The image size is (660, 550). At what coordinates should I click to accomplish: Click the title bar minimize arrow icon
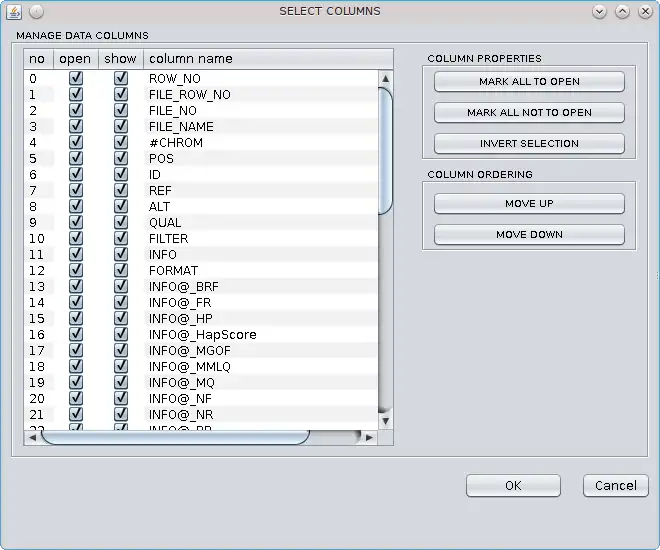click(599, 11)
